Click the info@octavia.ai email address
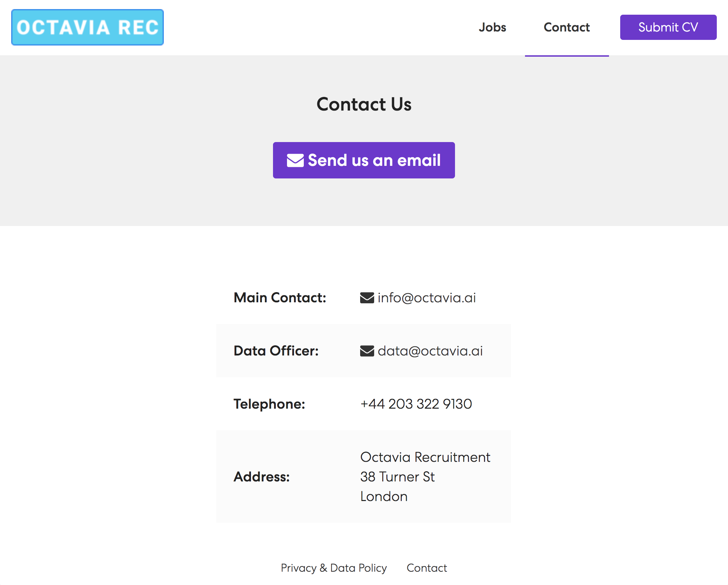This screenshot has width=728, height=585. click(x=427, y=298)
